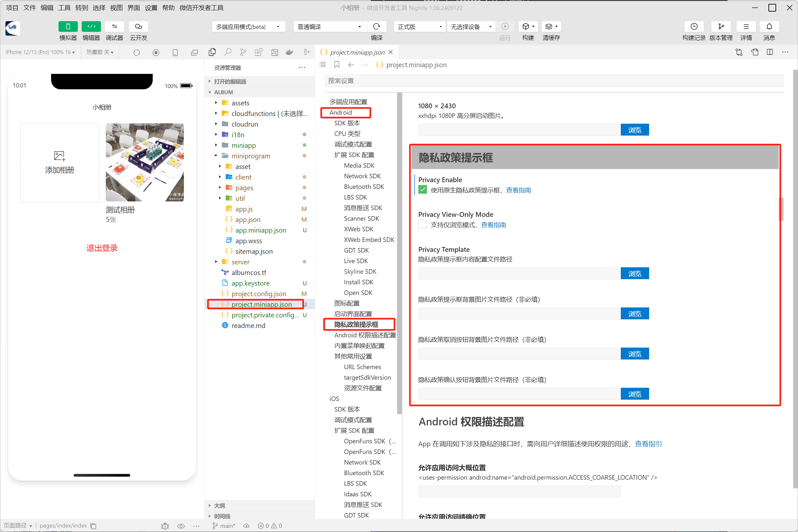Open the JSON source file icon
The width and height of the screenshot is (798, 532).
[x=755, y=52]
